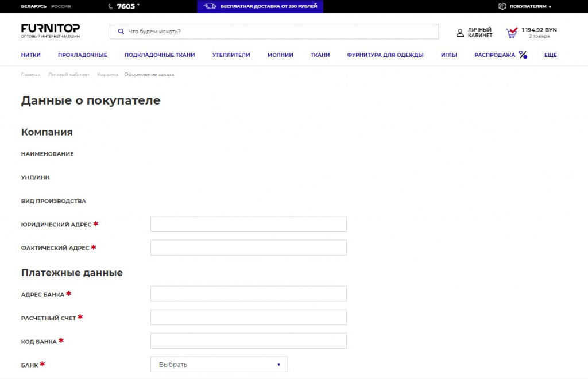588x379 pixels.
Task: Click the Главная breadcrumb link
Action: pos(31,75)
